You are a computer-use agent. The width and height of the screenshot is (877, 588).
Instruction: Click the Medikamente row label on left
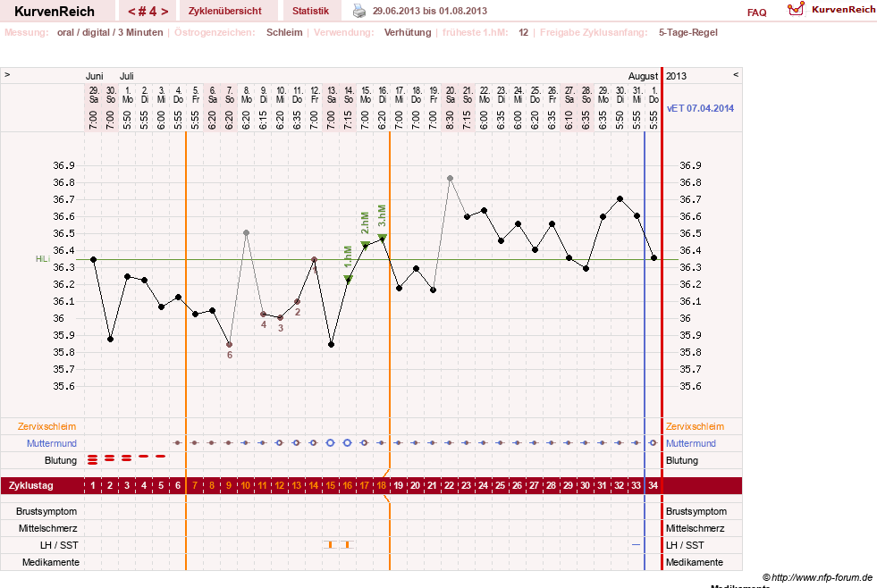point(50,562)
